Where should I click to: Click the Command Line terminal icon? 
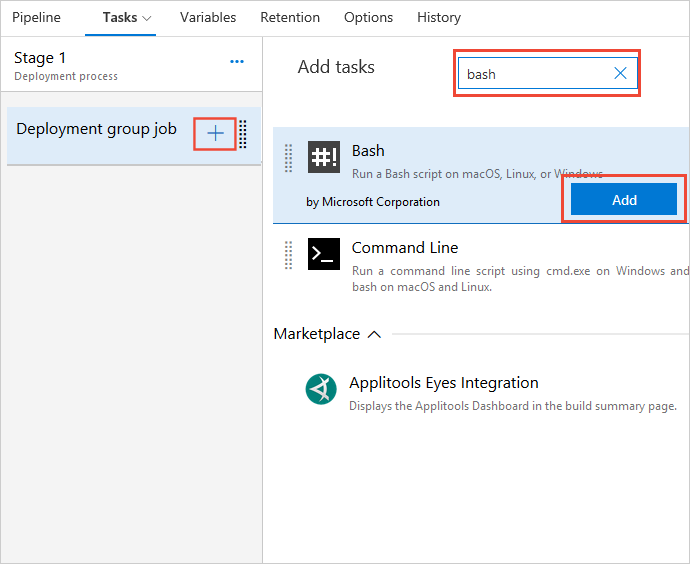[x=323, y=254]
